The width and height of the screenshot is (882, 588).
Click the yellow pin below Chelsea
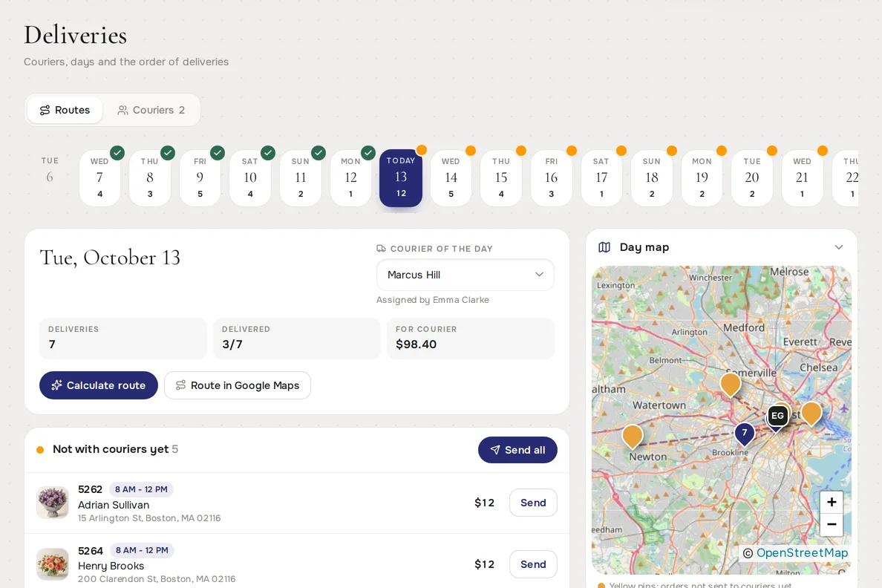811,413
